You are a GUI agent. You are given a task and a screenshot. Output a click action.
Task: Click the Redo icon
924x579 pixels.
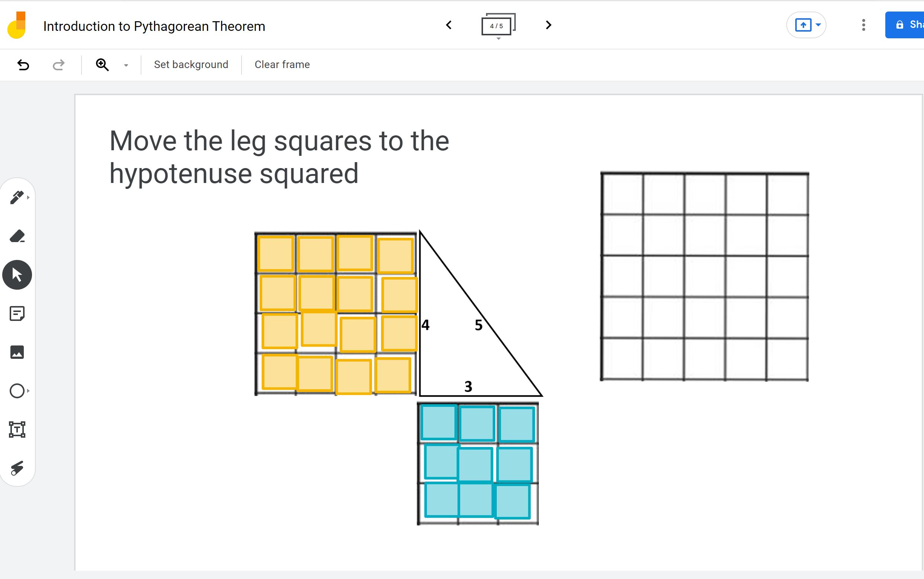pos(58,65)
